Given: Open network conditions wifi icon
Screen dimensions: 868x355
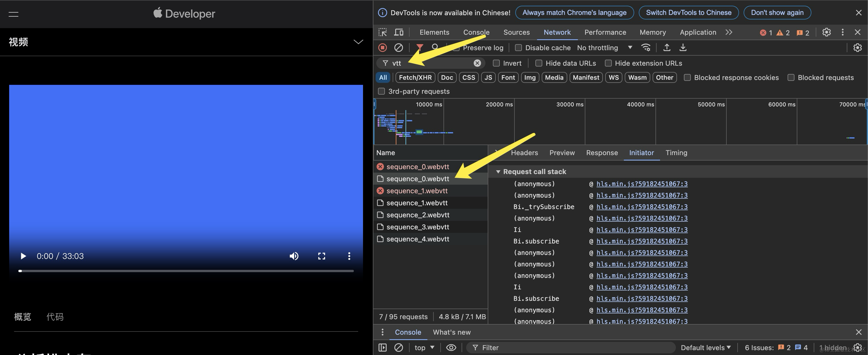Looking at the screenshot, I should pyautogui.click(x=646, y=48).
